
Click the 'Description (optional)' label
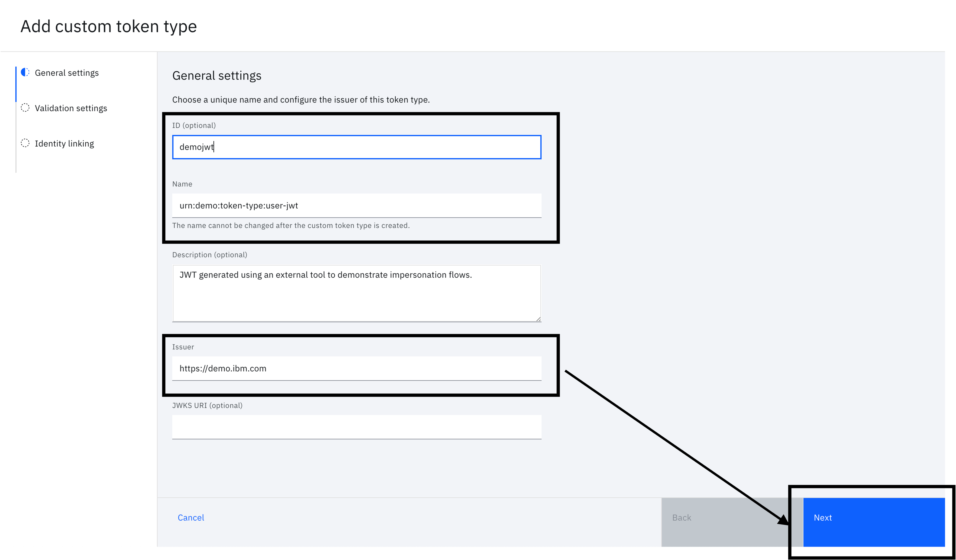click(x=209, y=255)
